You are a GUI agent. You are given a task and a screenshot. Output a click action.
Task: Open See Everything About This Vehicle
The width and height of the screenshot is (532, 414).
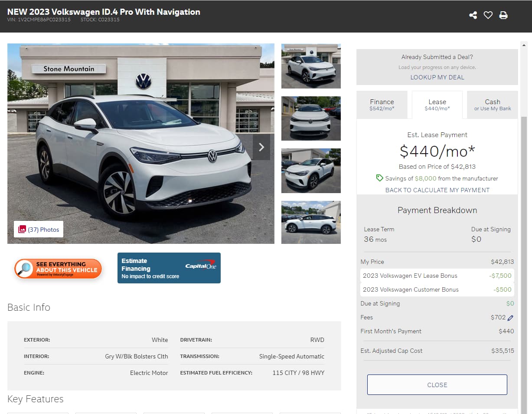58,269
